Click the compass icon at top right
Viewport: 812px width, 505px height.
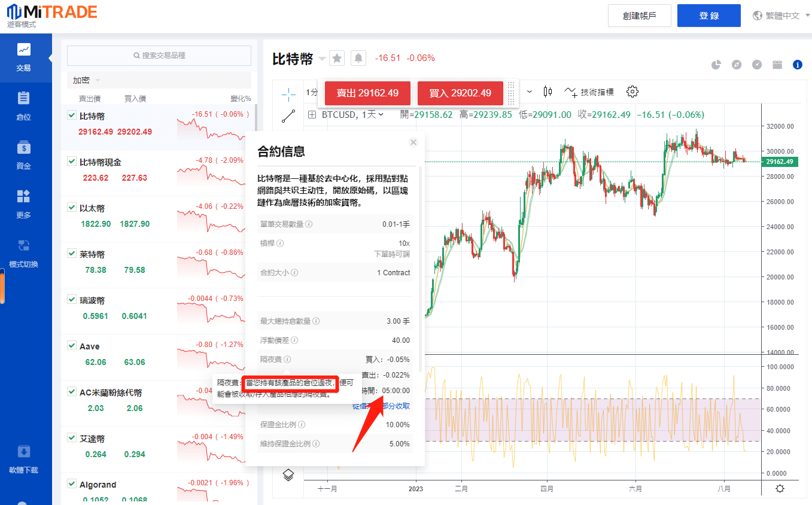point(737,65)
